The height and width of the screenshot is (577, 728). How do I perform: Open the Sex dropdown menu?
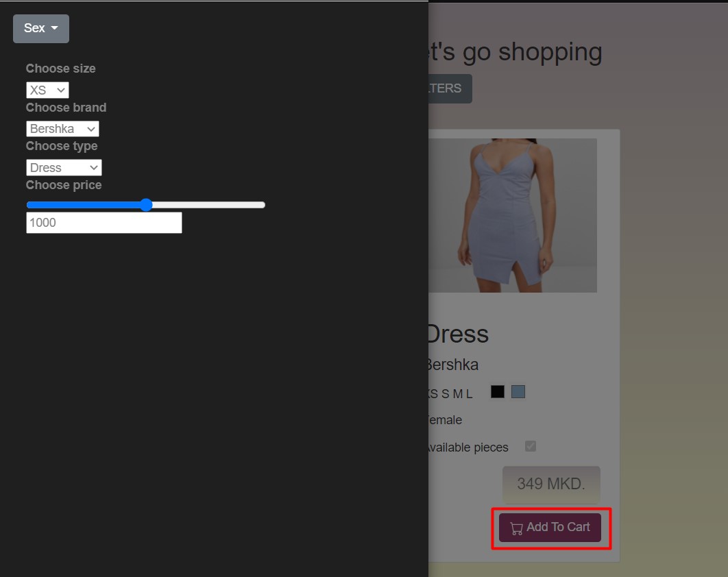[x=40, y=28]
